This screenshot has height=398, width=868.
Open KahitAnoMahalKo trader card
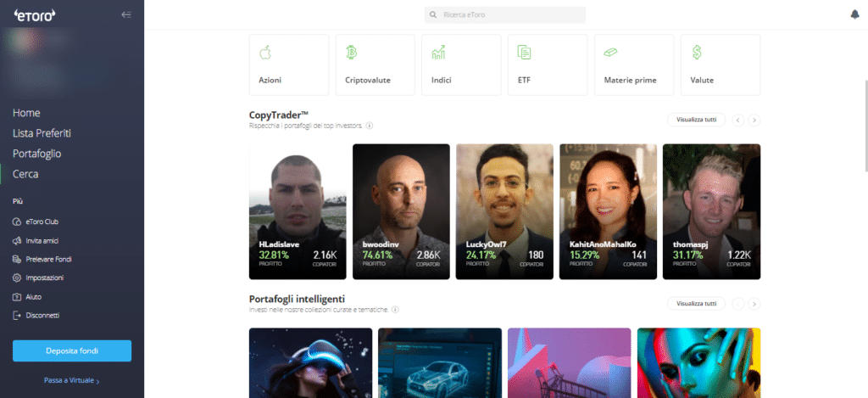(608, 212)
